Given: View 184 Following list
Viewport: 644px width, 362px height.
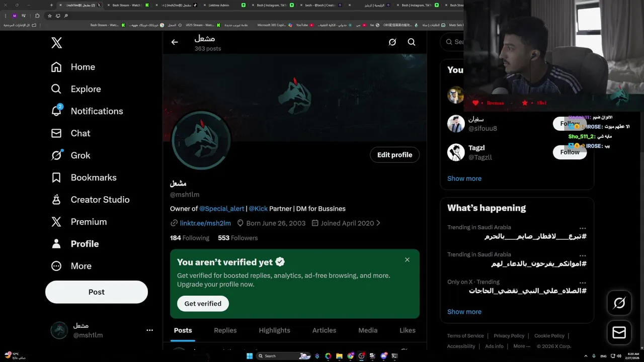Looking at the screenshot, I should (190, 238).
